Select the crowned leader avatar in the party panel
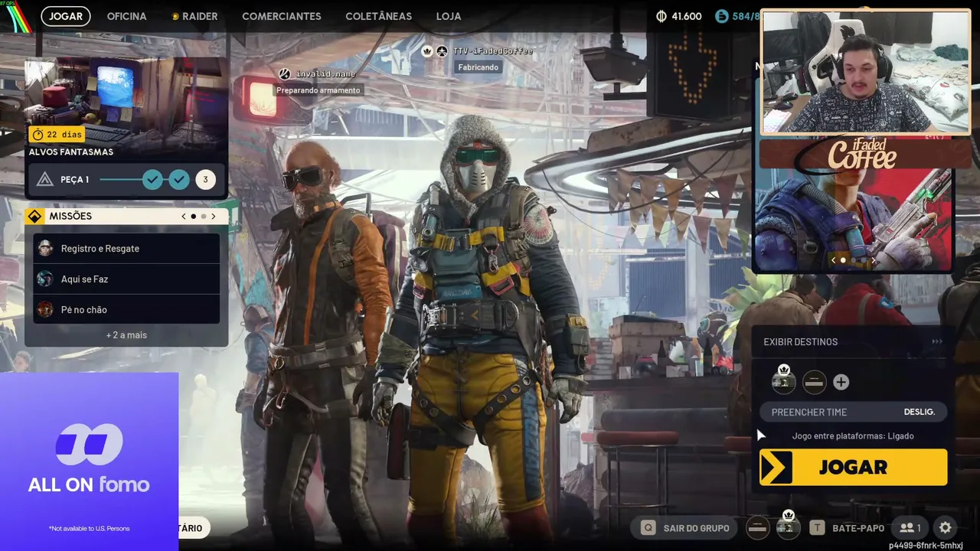 click(x=783, y=380)
